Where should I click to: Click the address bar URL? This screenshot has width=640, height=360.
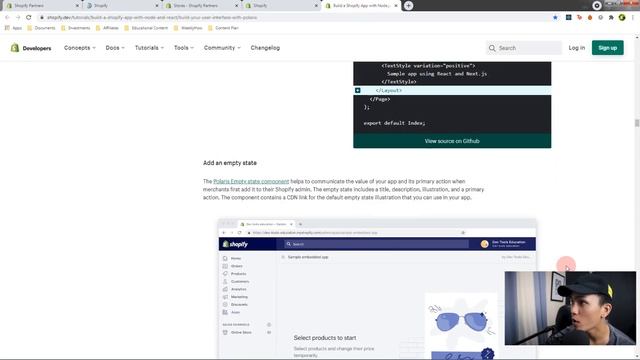point(152,18)
